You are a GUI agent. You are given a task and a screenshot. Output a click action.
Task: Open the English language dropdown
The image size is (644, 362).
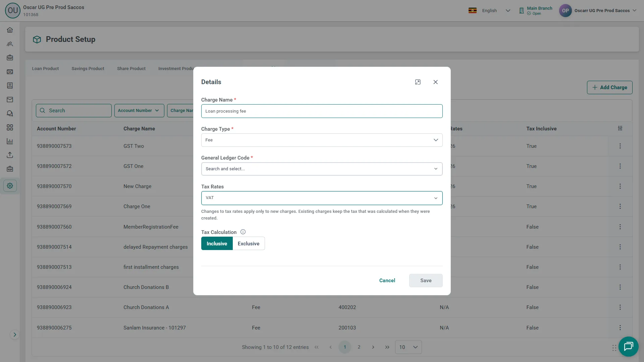pyautogui.click(x=489, y=11)
